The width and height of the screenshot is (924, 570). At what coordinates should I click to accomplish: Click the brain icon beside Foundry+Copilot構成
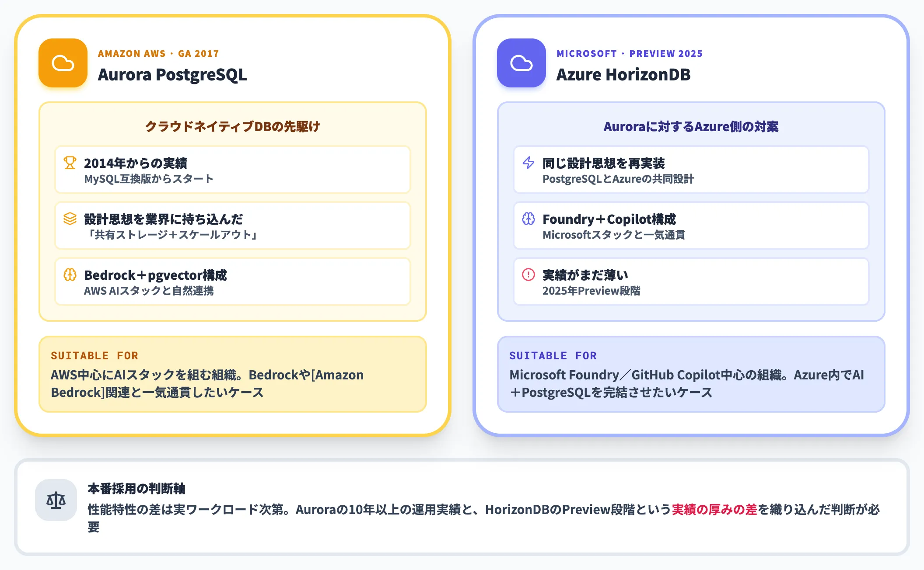(528, 219)
